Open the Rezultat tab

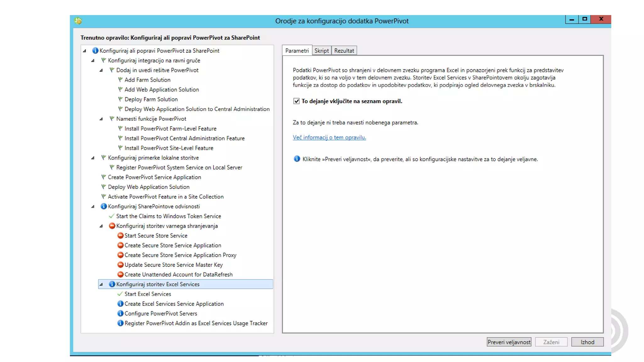pyautogui.click(x=344, y=51)
